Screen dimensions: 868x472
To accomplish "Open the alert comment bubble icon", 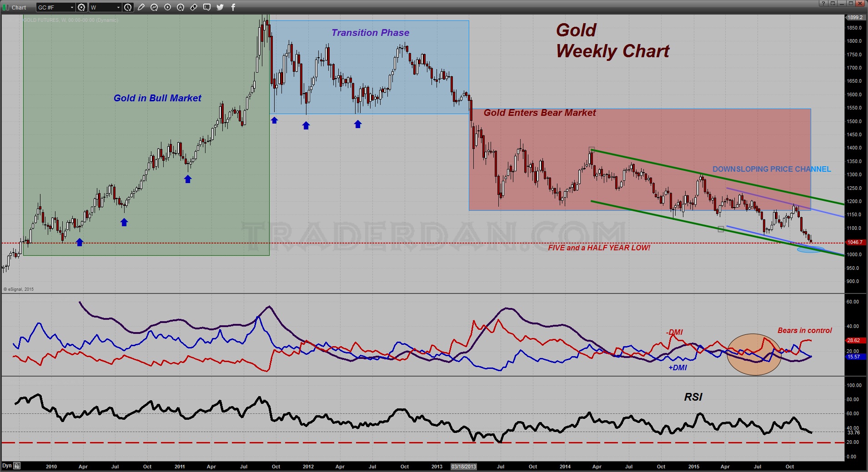I will pos(207,7).
